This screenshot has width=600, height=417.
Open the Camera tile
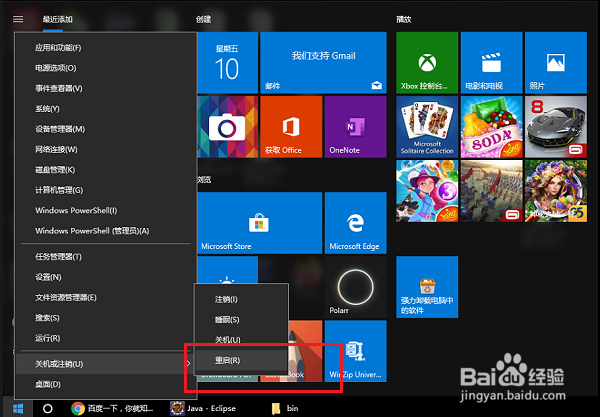[228, 127]
